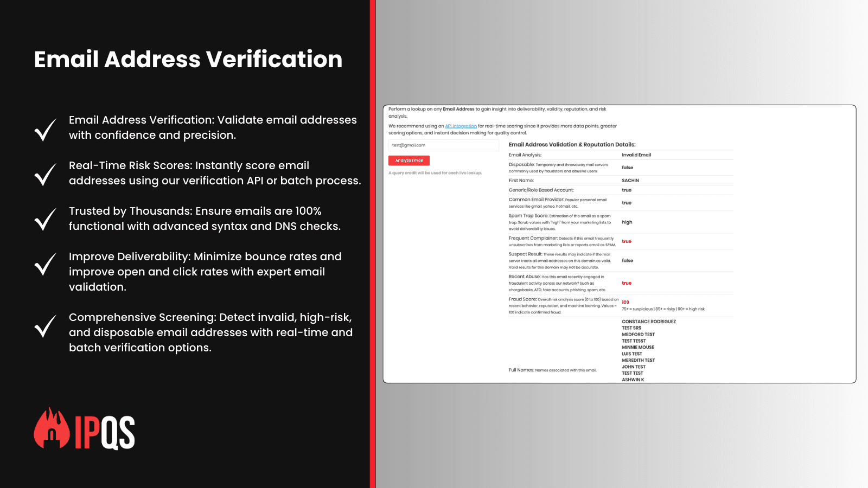The width and height of the screenshot is (868, 488).
Task: Open the API integration link
Action: click(x=461, y=126)
